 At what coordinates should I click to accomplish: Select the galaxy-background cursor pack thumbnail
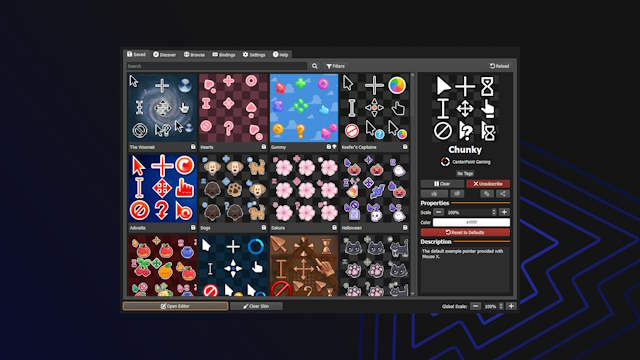[x=162, y=108]
